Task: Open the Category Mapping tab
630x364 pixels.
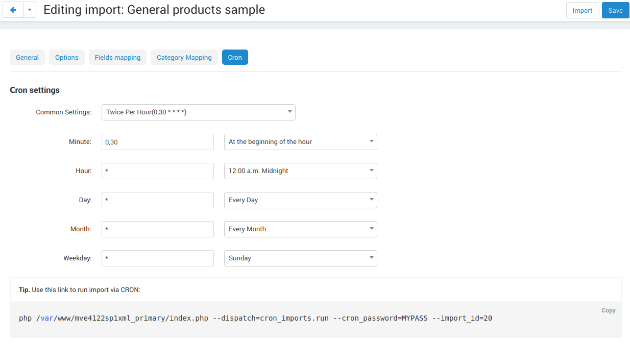Action: click(184, 57)
